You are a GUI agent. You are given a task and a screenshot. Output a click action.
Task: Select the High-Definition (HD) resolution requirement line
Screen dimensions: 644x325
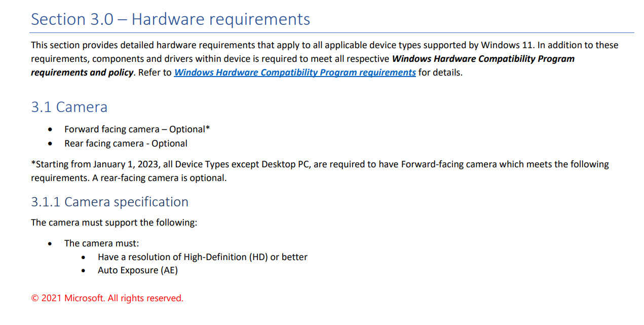[203, 257]
